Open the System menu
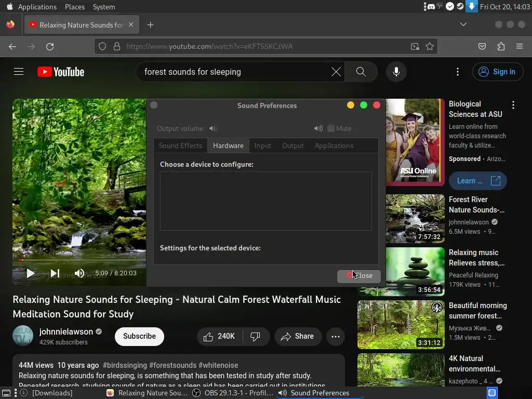The width and height of the screenshot is (532, 399). coord(104,7)
